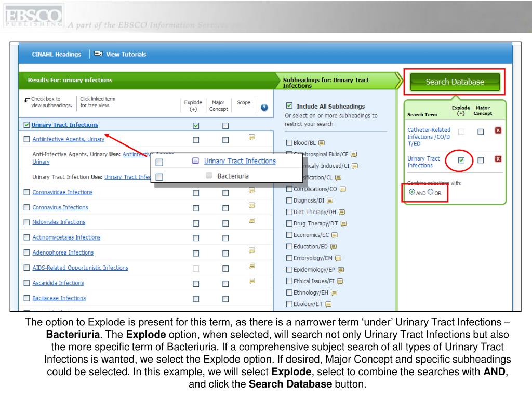532x399 pixels.
Task: Check the Coronaviridae Infections heading box
Action: pos(26,192)
